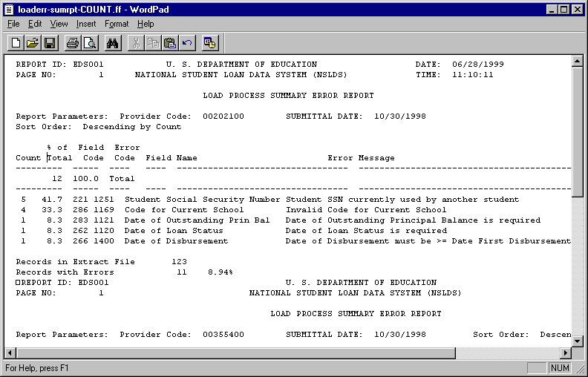Click the NUM indicator in status bar
This screenshot has width=588, height=377.
(x=560, y=368)
